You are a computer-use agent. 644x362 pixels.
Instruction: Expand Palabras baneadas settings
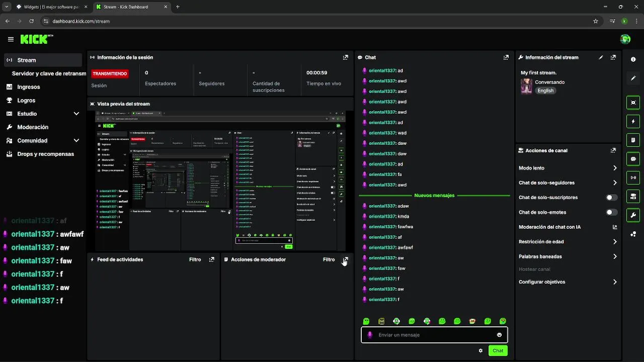pos(615,256)
